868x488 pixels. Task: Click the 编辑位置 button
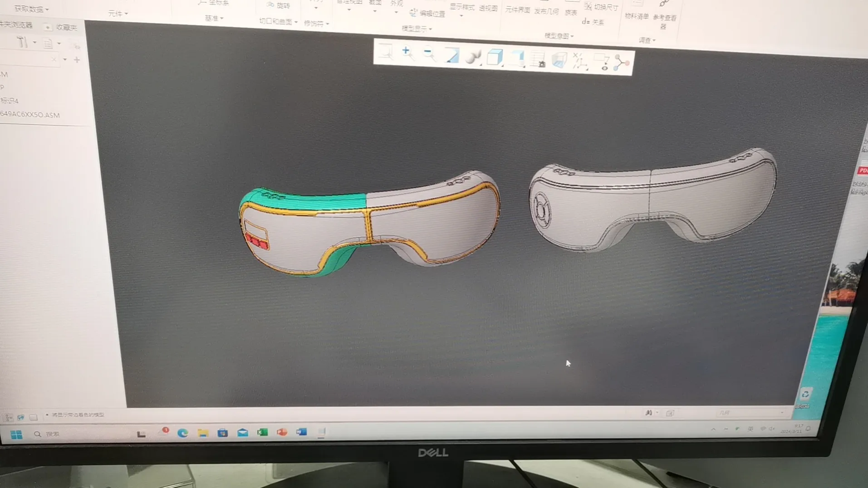point(427,14)
